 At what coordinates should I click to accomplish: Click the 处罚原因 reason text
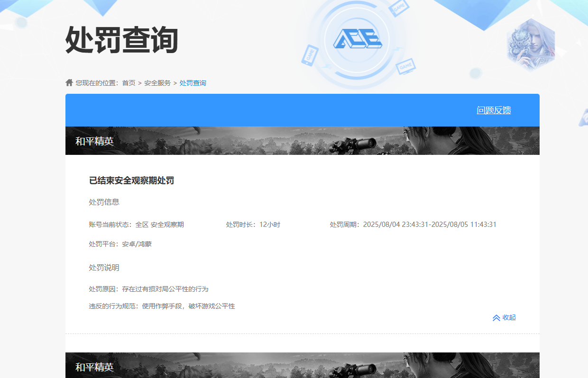[148, 289]
